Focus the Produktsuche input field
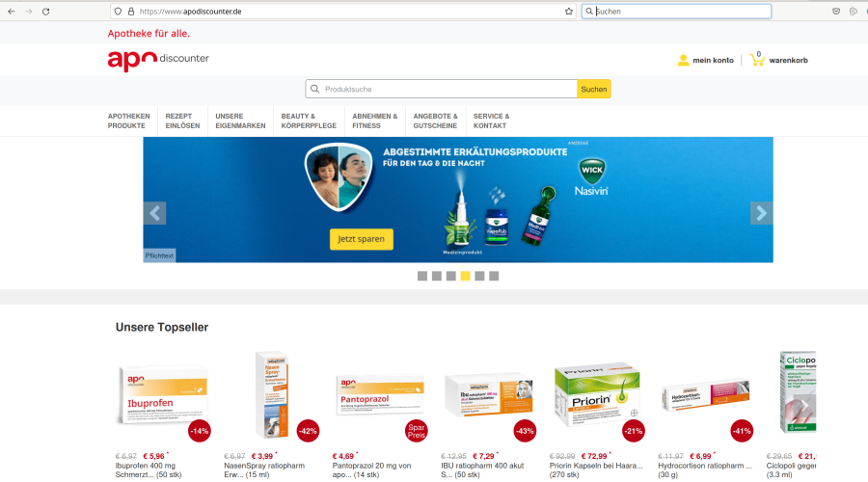This screenshot has height=482, width=868. pos(441,89)
